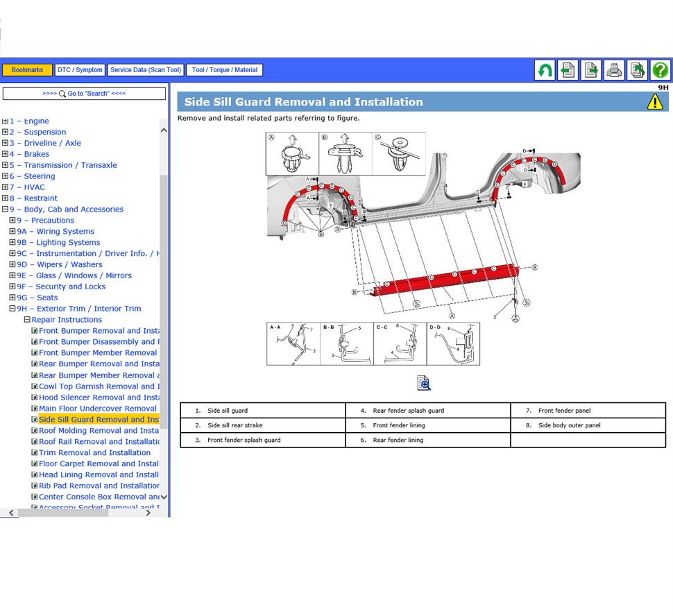Click the printer icon in the toolbar
The image size is (673, 616).
[614, 70]
